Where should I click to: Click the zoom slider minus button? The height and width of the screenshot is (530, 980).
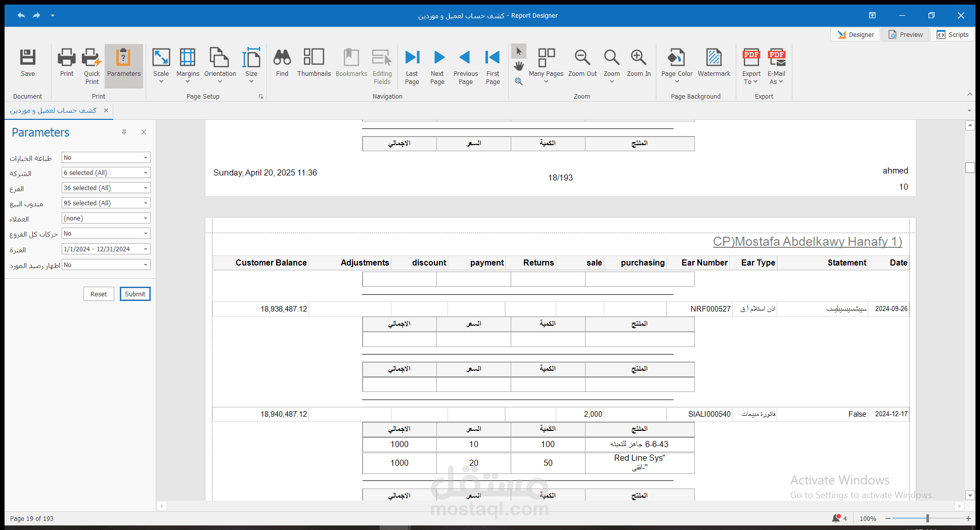(887, 518)
